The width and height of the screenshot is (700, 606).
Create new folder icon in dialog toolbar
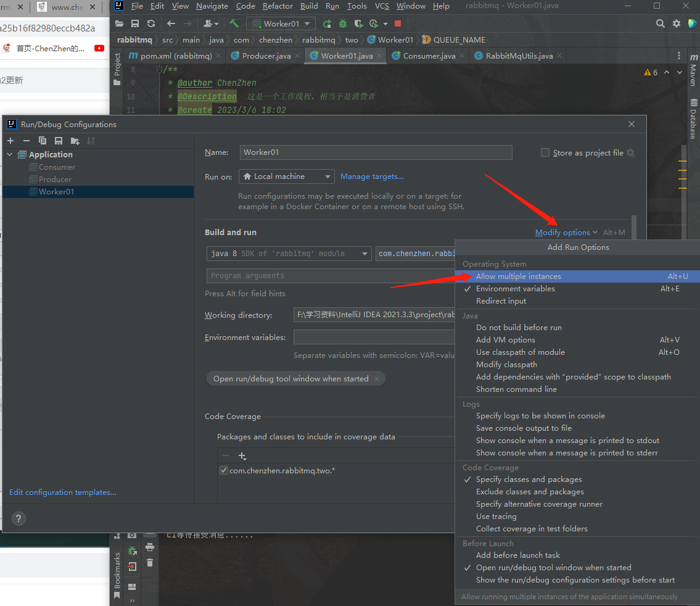[75, 141]
